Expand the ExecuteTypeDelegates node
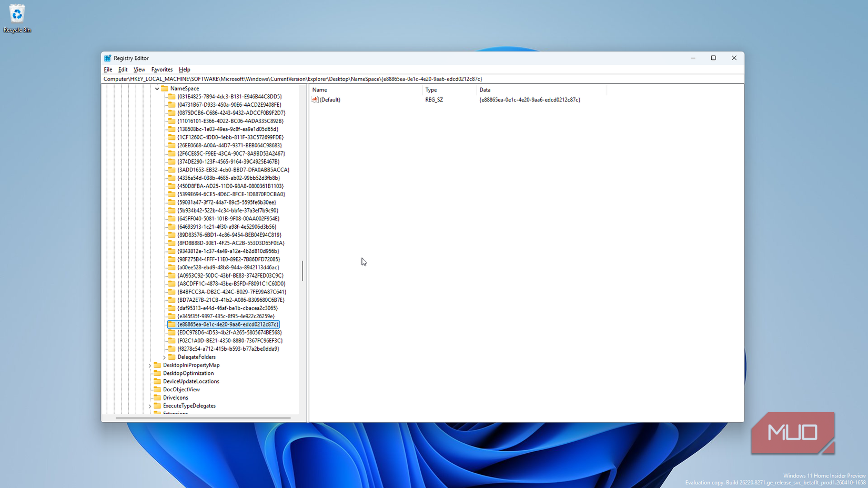The height and width of the screenshot is (488, 868). [150, 406]
